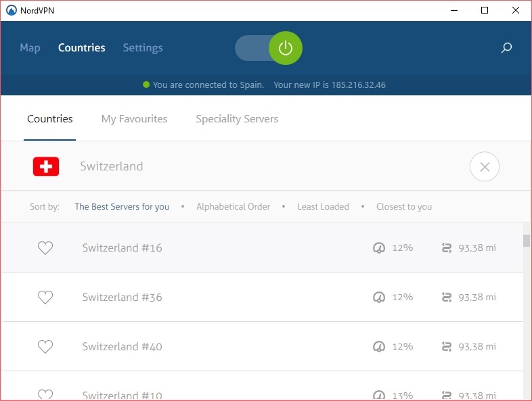Click the server list scrollbar thumb

click(527, 241)
